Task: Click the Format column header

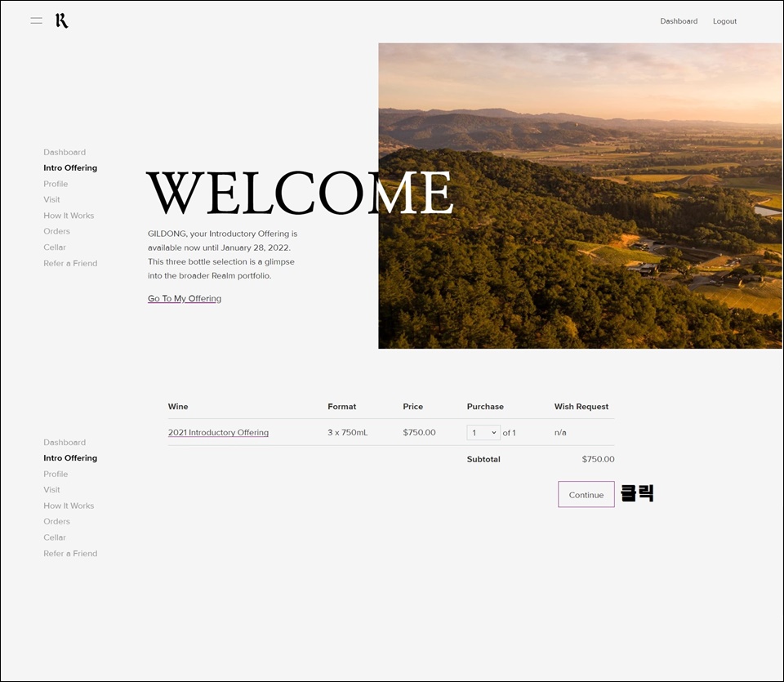Action: point(342,407)
